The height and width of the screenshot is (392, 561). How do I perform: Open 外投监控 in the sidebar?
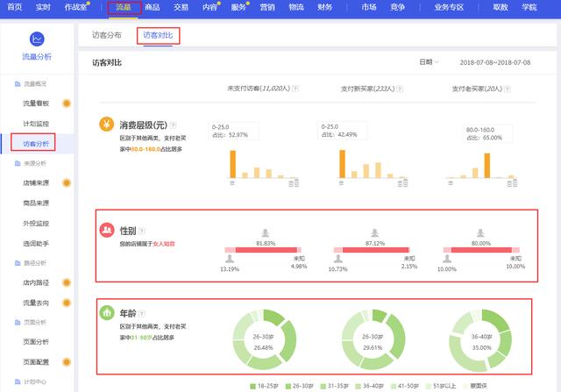(36, 224)
